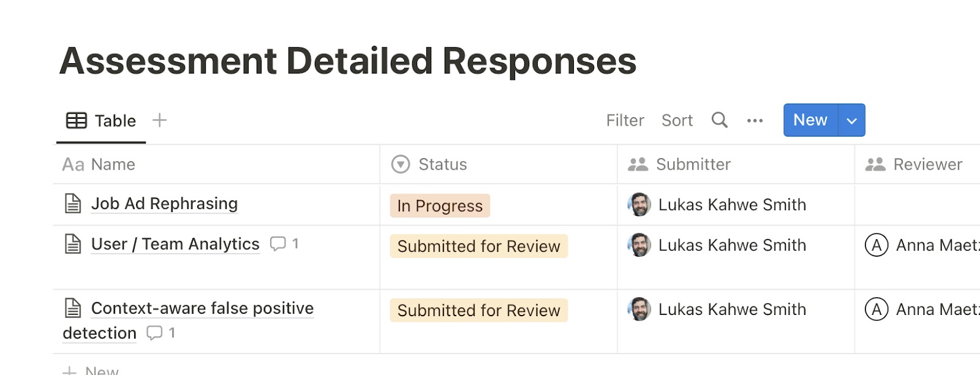The image size is (980, 375).
Task: Click the ••• more options icon
Action: coord(755,121)
